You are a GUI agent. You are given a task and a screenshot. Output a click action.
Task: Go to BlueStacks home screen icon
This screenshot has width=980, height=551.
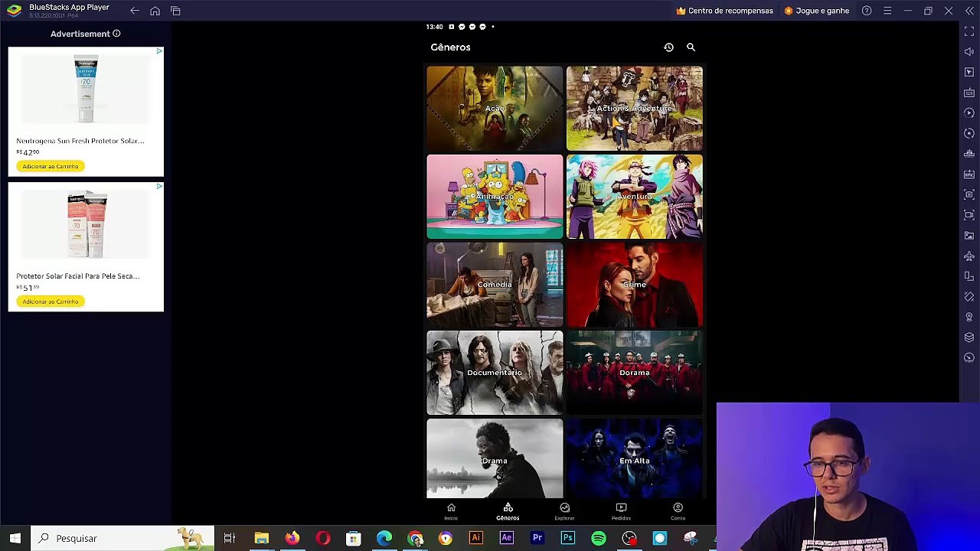tap(155, 11)
